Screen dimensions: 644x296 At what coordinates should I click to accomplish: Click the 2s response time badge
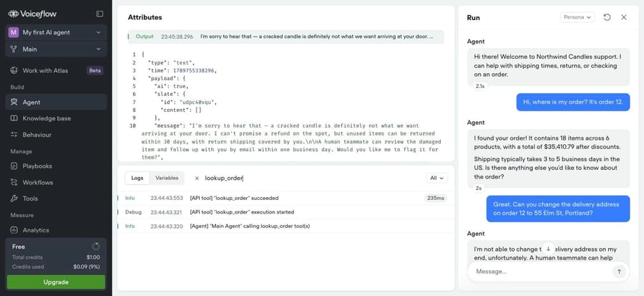click(x=479, y=188)
